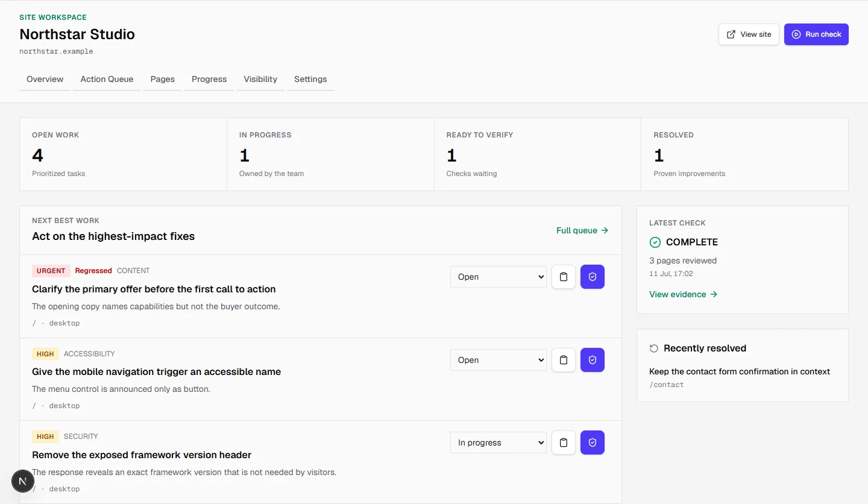Open the Pages tab
This screenshot has width=868, height=504.
click(163, 79)
